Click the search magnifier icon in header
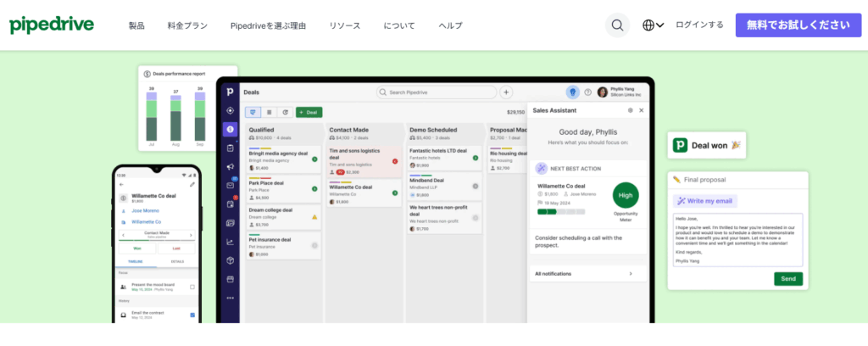This screenshot has width=868, height=346. coord(617,25)
